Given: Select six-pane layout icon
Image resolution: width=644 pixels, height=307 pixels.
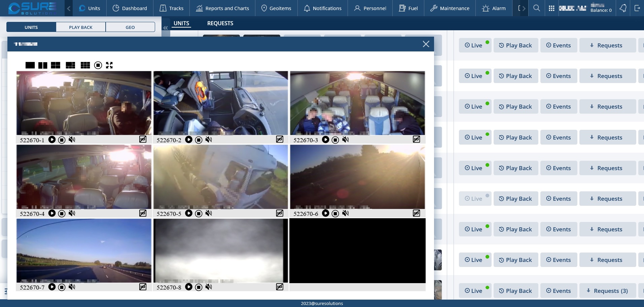Looking at the screenshot, I should [70, 65].
